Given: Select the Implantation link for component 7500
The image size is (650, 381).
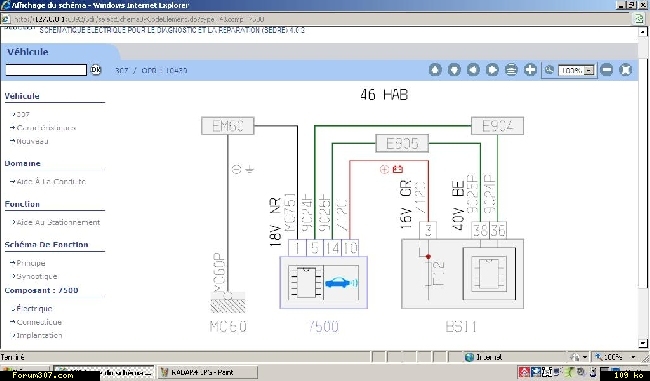Looking at the screenshot, I should click(39, 335).
